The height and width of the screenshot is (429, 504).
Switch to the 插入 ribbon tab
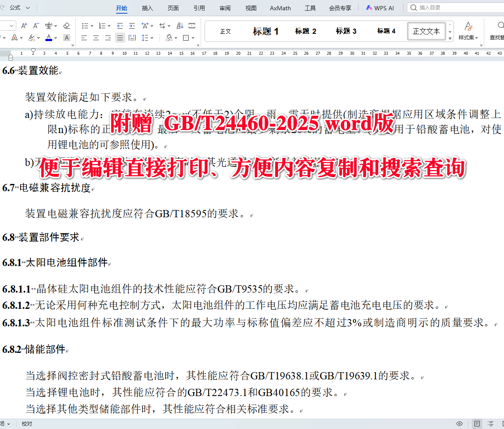[147, 8]
